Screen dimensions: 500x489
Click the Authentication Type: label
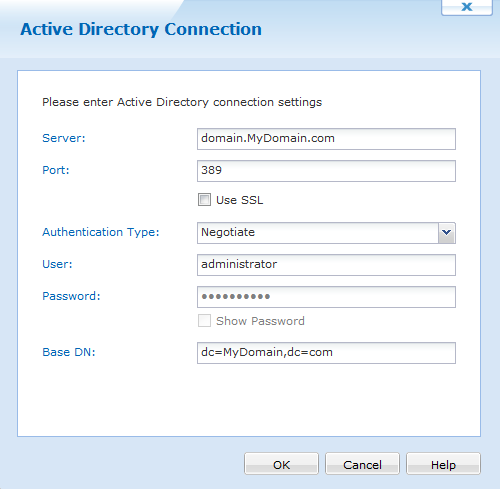101,232
